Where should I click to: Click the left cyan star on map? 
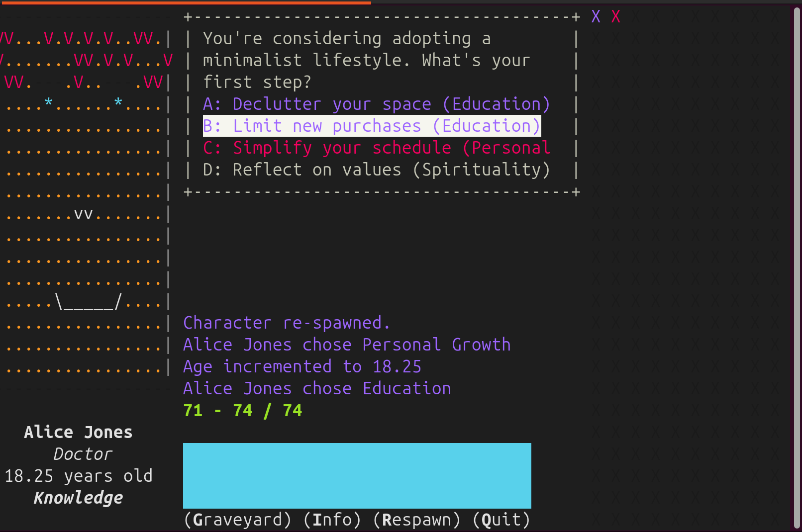click(48, 102)
